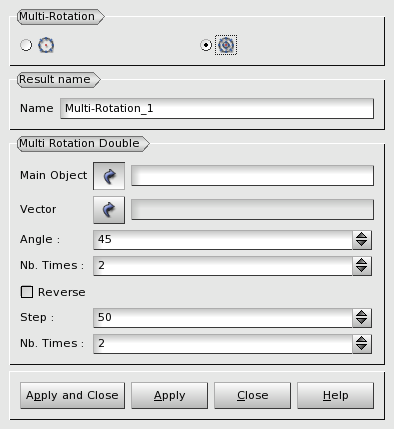This screenshot has width=394, height=429.
Task: Click inside the Main Object text field
Action: (x=252, y=176)
